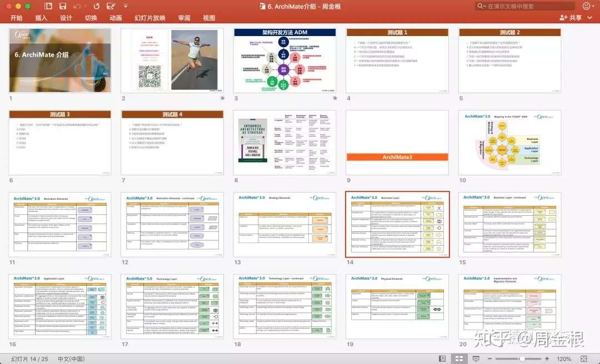Viewport: 600px width, 364px height.
Task: Click the search magnifier icon
Action: click(481, 6)
